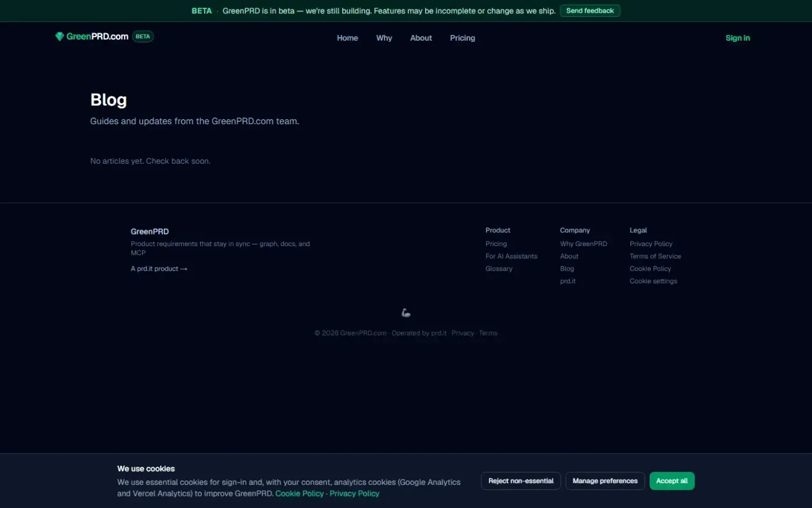This screenshot has height=508, width=812.
Task: Open the Glossary footer link
Action: coord(499,269)
